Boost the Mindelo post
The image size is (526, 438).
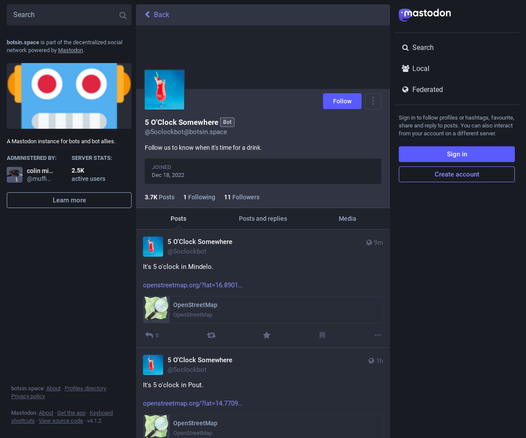[x=211, y=335]
